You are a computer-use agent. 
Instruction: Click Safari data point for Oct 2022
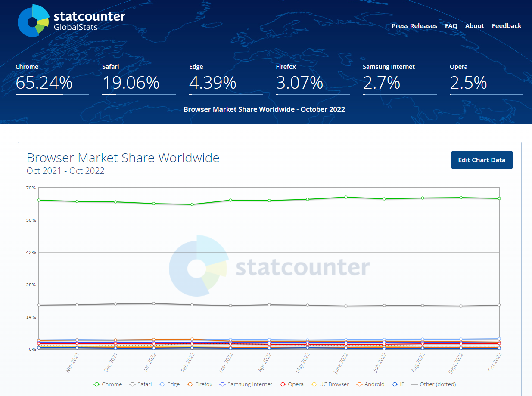tap(499, 305)
